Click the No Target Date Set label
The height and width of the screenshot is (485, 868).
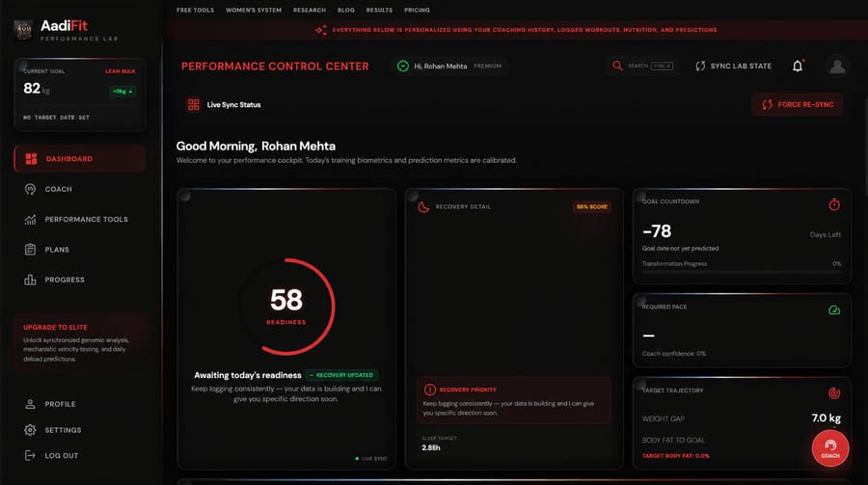click(x=56, y=118)
